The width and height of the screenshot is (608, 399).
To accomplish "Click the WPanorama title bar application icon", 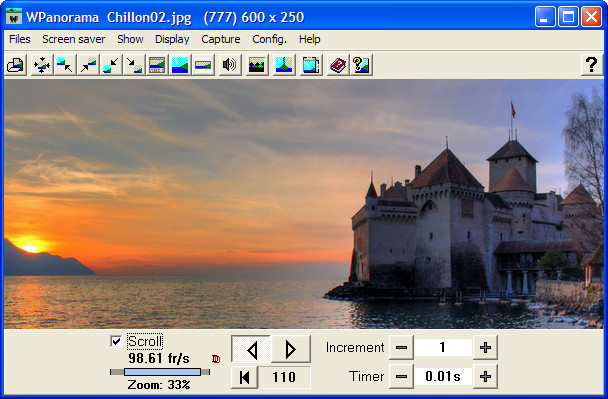I will pyautogui.click(x=14, y=16).
